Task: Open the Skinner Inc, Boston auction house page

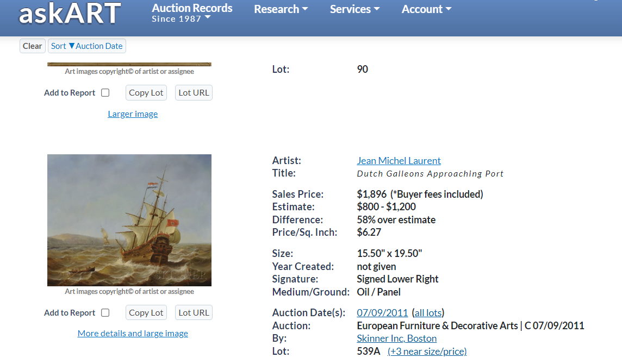Action: (x=396, y=338)
